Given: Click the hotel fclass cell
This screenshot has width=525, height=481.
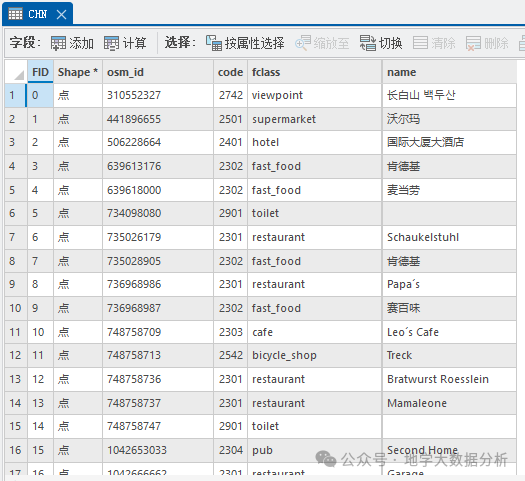Looking at the screenshot, I should pyautogui.click(x=314, y=143).
